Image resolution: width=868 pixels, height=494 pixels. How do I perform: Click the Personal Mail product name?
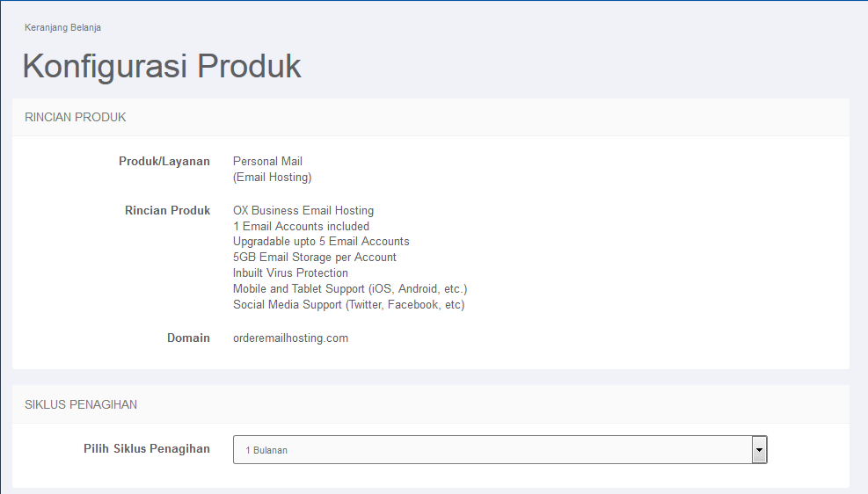(267, 162)
